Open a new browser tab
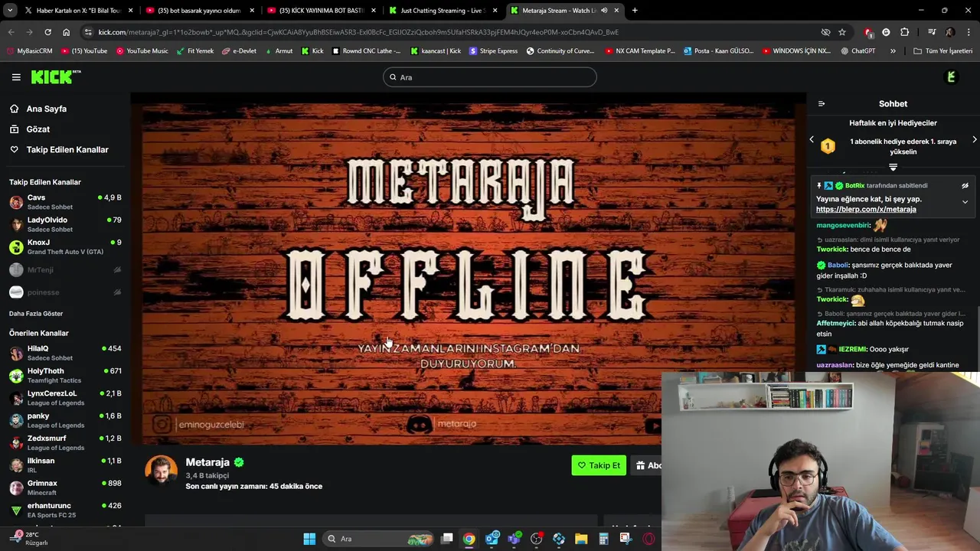The width and height of the screenshot is (980, 551). pos(635,11)
